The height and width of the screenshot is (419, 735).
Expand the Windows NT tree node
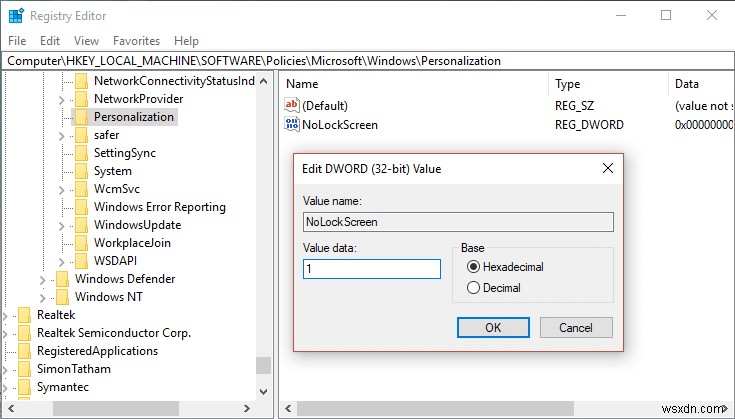[x=43, y=297]
